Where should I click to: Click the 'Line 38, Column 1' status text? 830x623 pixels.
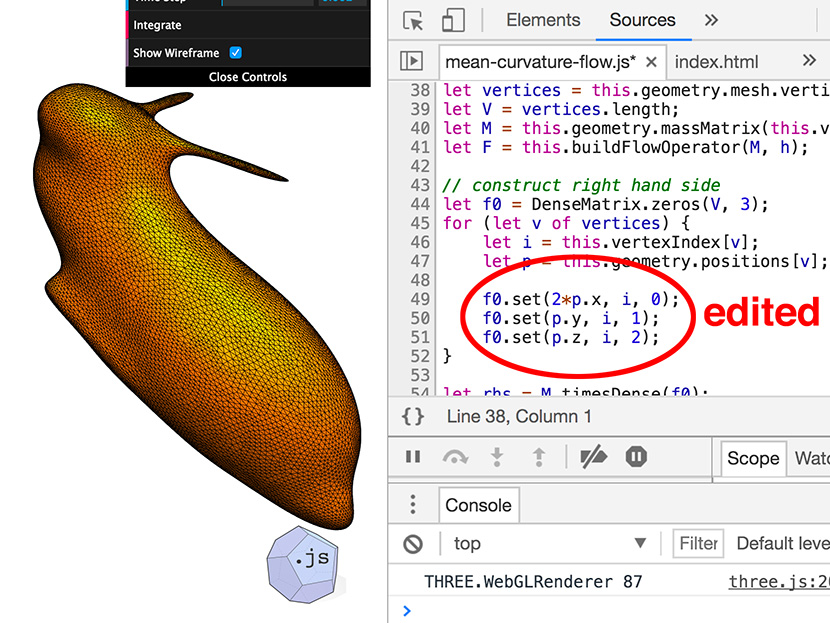pos(519,417)
